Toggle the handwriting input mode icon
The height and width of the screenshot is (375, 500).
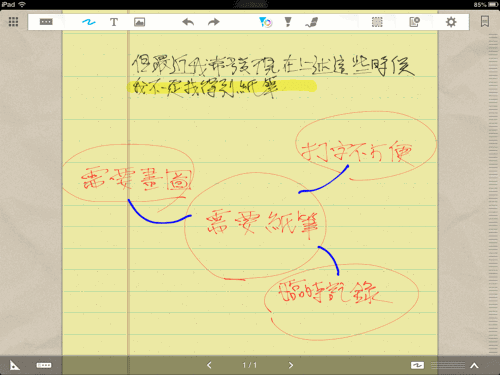(417, 365)
